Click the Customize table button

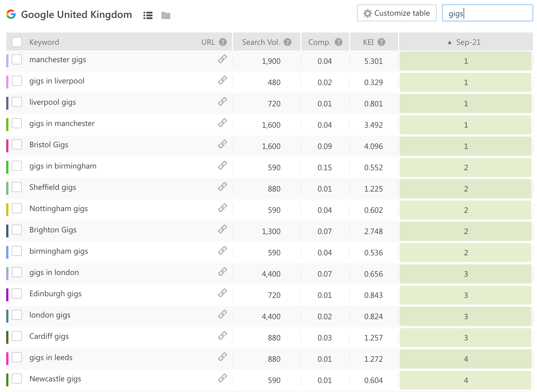[x=397, y=13]
